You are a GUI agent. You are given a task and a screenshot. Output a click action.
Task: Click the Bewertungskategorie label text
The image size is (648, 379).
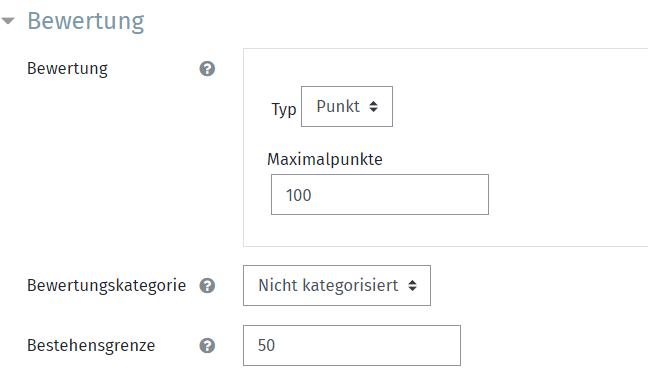point(107,286)
